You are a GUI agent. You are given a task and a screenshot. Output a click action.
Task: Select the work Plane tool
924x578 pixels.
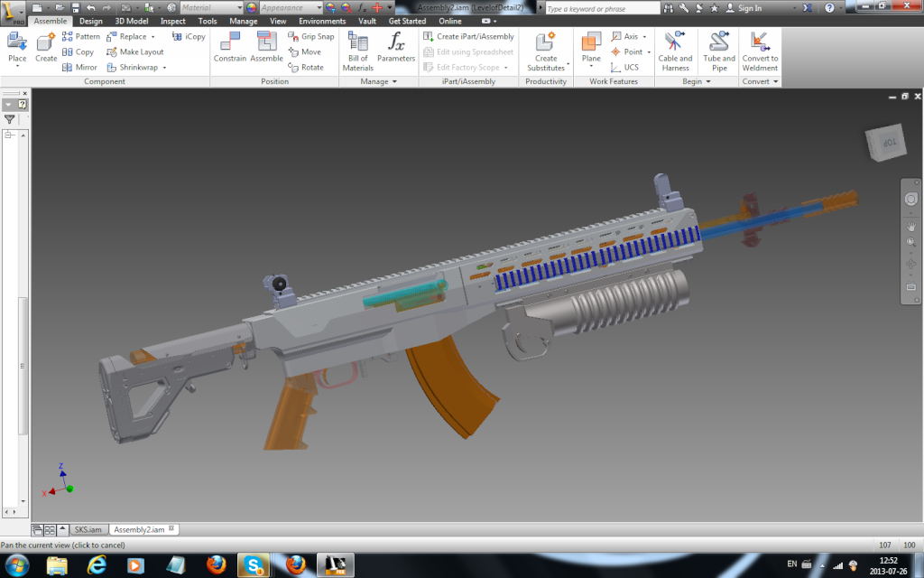[x=591, y=49]
